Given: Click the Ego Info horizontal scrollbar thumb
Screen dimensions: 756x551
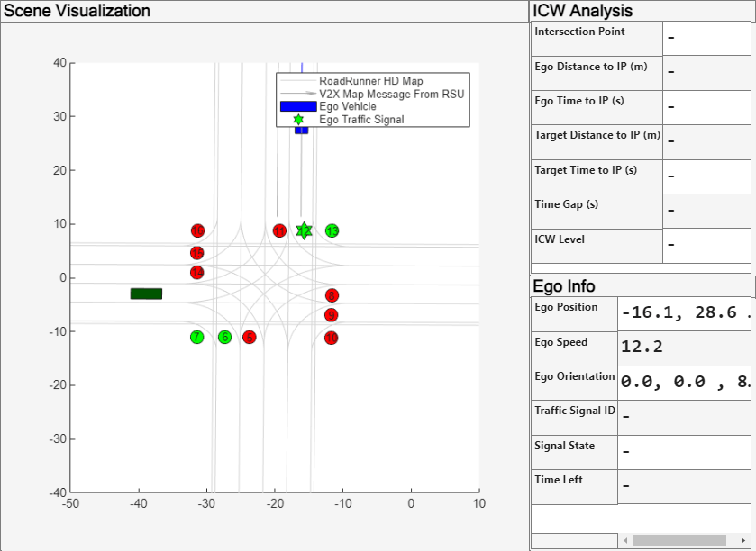Looking at the screenshot, I should [679, 540].
